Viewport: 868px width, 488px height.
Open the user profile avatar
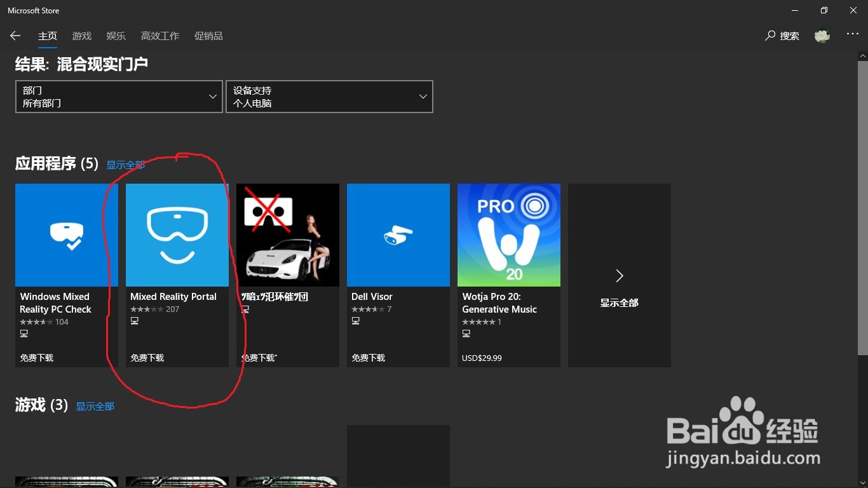pos(822,36)
